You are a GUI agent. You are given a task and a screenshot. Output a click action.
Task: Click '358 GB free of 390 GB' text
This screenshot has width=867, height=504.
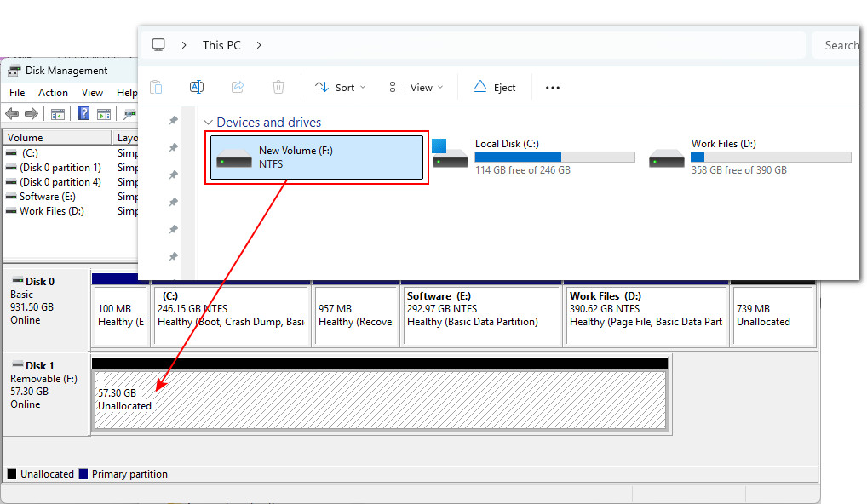(x=738, y=170)
